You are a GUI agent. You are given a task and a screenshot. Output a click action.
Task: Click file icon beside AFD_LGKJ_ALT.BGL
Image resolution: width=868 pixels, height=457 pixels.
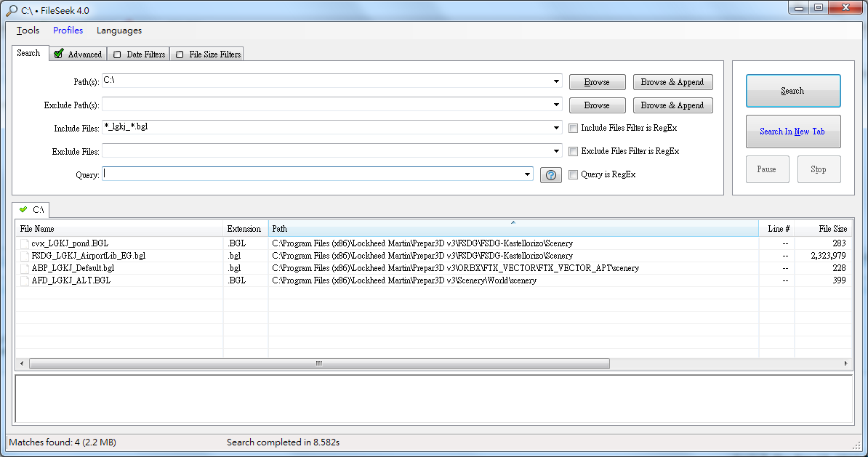[x=25, y=280]
